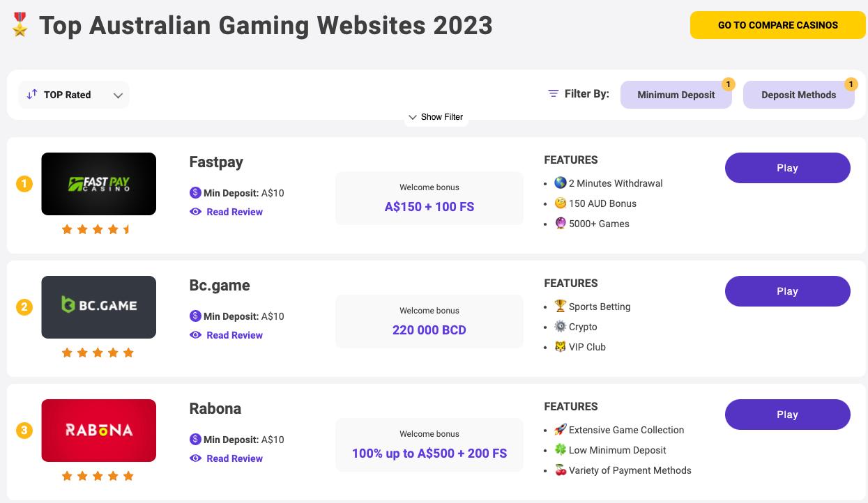Click the Extensive Game Collection feature text

627,430
